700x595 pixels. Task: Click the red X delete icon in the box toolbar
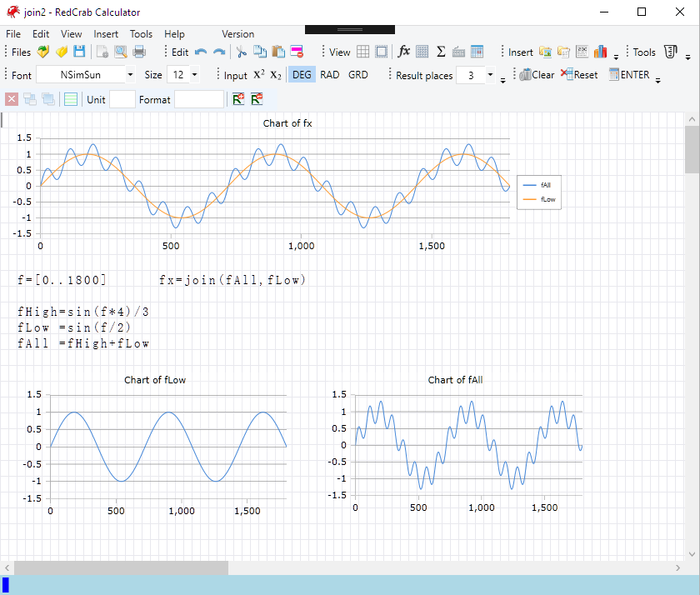click(12, 99)
